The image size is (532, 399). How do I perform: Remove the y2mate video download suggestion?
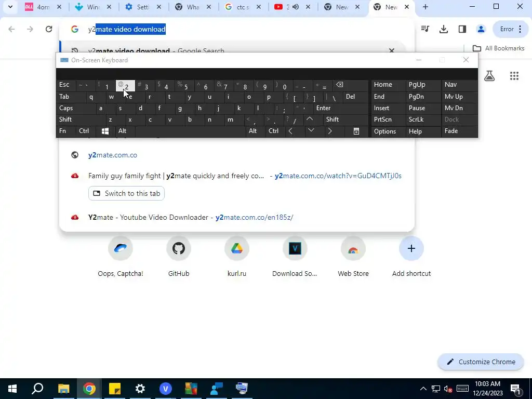coord(392,50)
